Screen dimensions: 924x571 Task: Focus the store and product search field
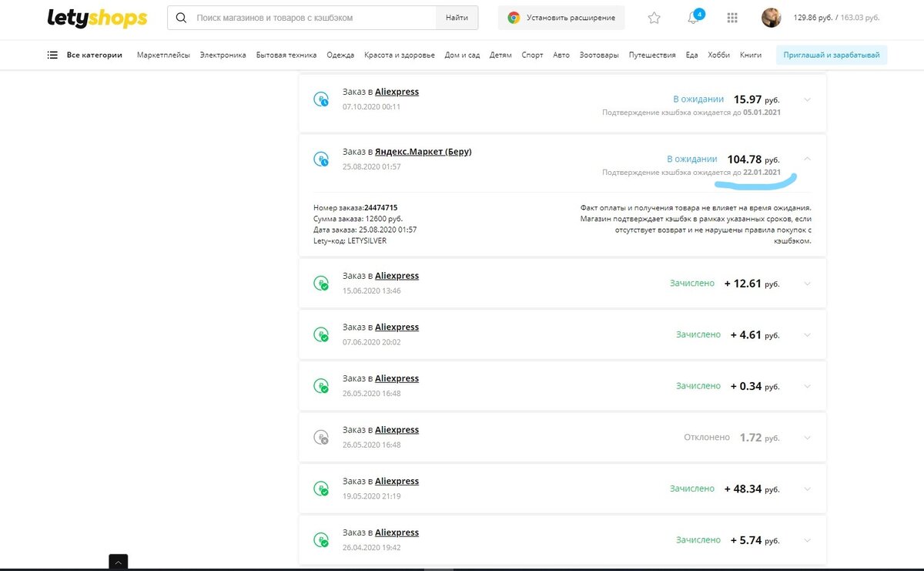(313, 18)
